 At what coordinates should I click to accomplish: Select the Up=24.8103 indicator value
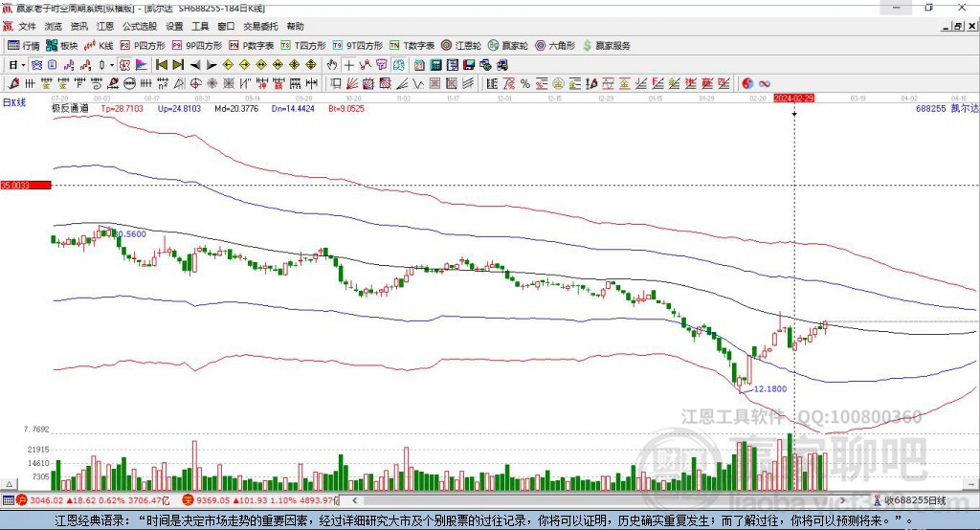179,108
